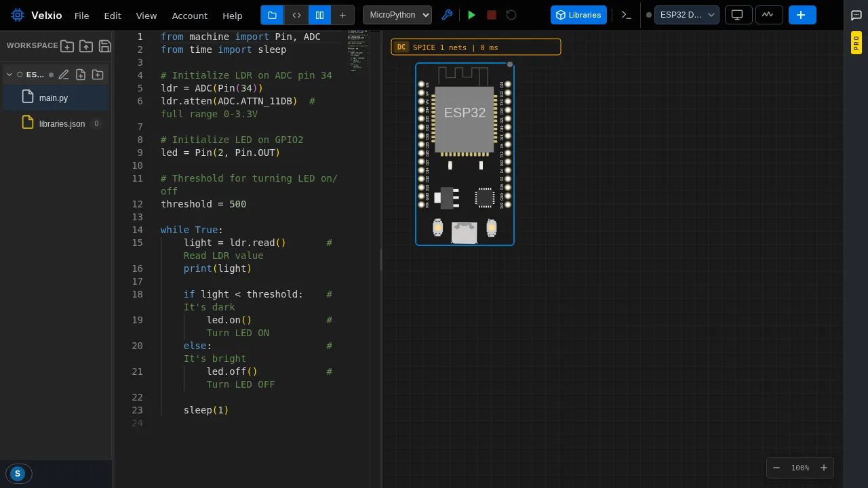
Task: Toggle code-only view button
Action: click(x=296, y=15)
